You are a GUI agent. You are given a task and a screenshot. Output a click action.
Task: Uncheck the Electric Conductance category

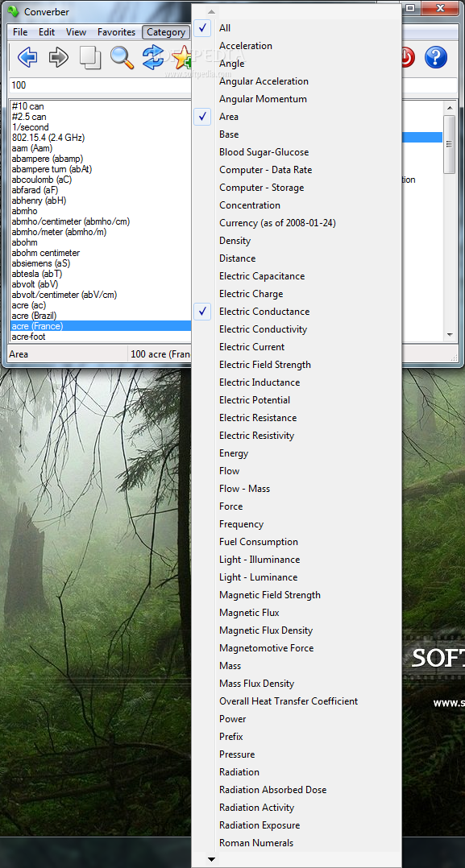(297, 312)
